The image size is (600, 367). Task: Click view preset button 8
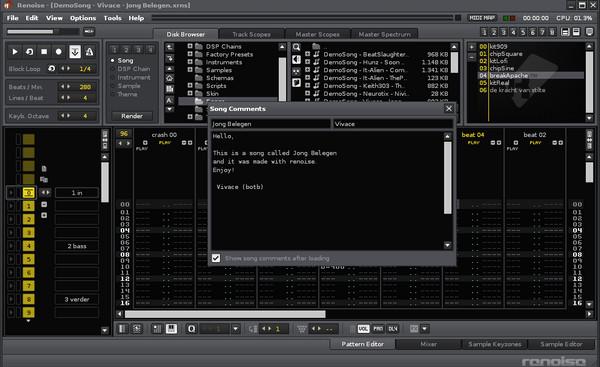(552, 32)
